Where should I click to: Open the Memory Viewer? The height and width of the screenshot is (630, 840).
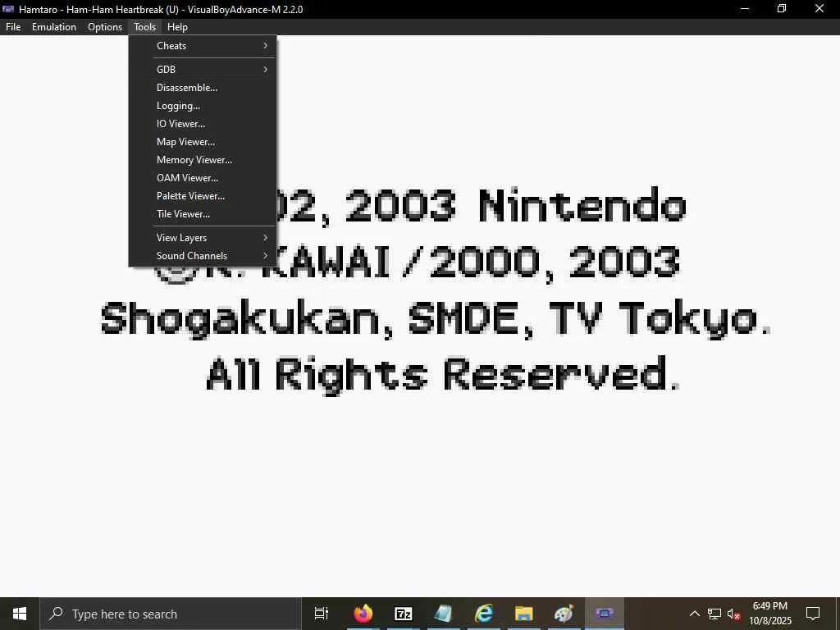click(203, 160)
